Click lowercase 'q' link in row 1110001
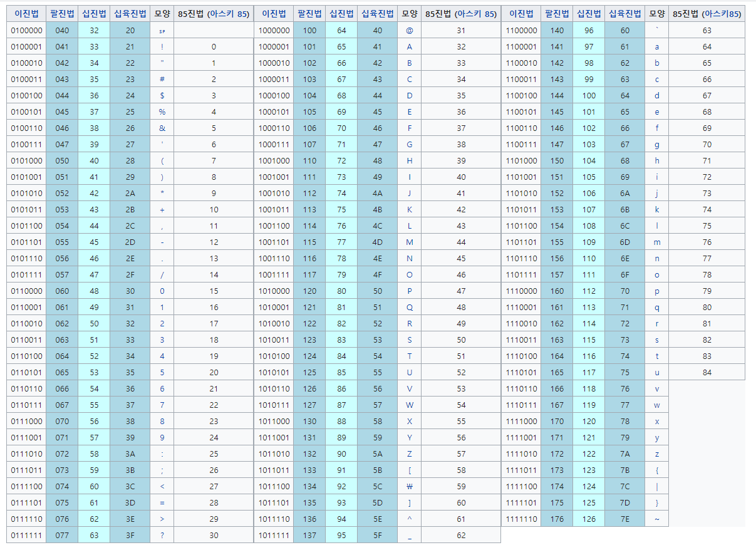 pyautogui.click(x=657, y=307)
